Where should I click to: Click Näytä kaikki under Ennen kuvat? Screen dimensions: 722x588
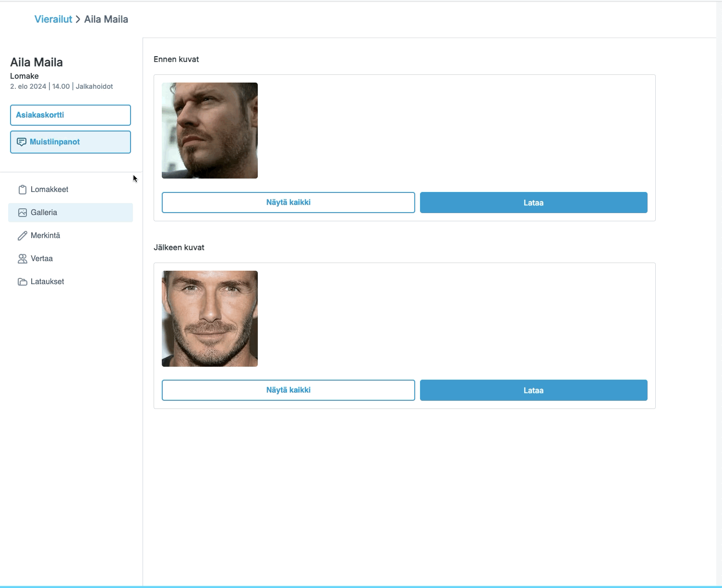click(x=289, y=203)
